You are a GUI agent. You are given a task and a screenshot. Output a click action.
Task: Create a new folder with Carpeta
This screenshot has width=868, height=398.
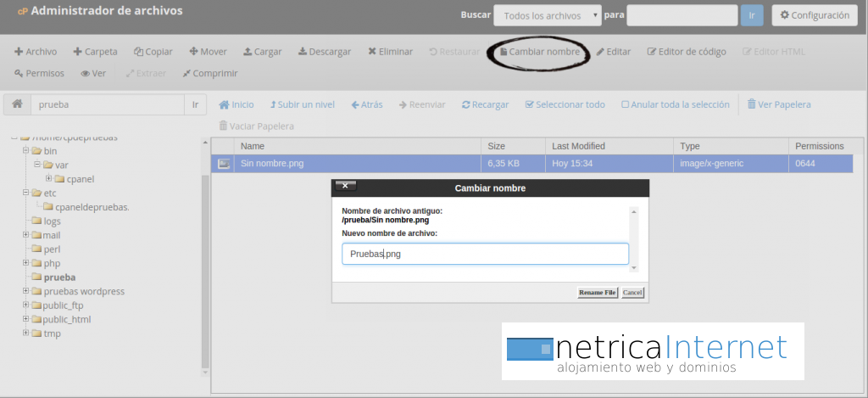pyautogui.click(x=95, y=52)
